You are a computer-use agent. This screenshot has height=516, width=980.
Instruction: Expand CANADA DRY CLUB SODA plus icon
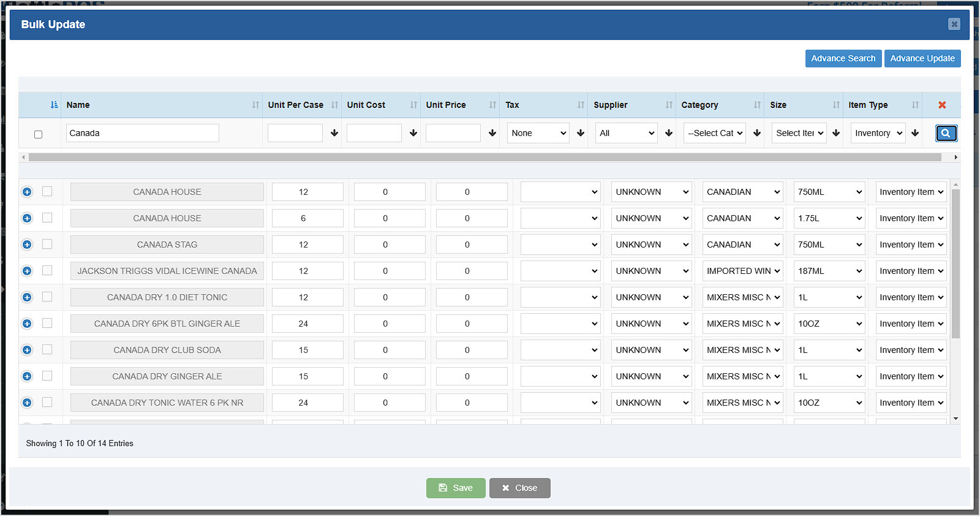pos(27,350)
